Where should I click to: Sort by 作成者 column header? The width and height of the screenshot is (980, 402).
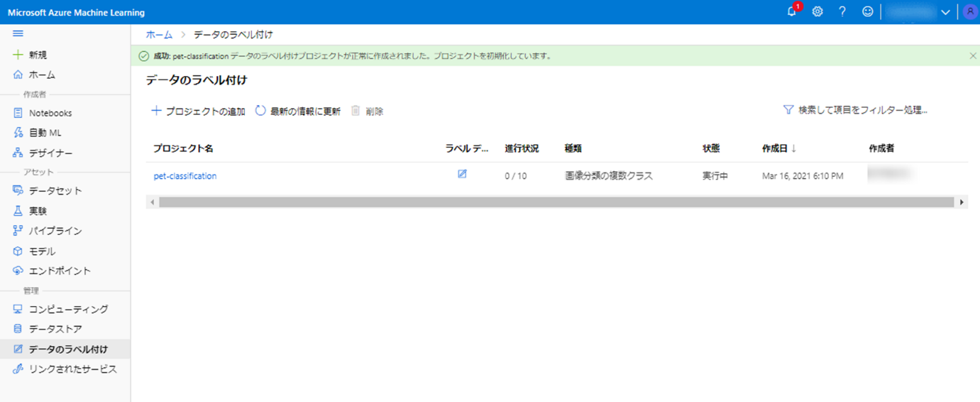881,148
